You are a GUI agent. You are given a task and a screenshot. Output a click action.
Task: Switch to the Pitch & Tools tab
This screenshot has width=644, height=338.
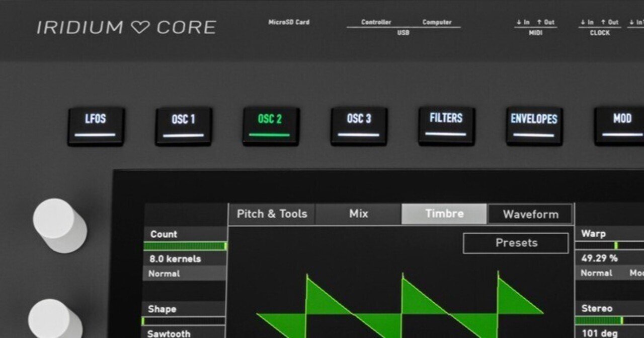coord(272,214)
